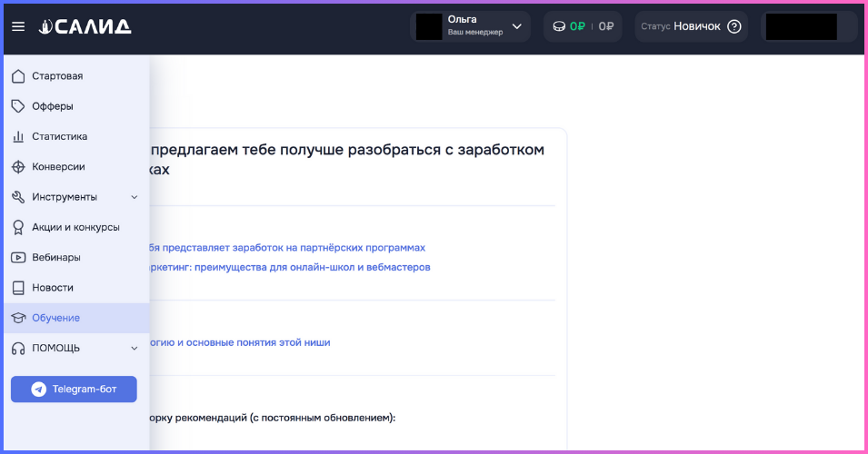This screenshot has height=454, width=868.
Task: Open the САЛИД logo home link
Action: click(x=85, y=26)
